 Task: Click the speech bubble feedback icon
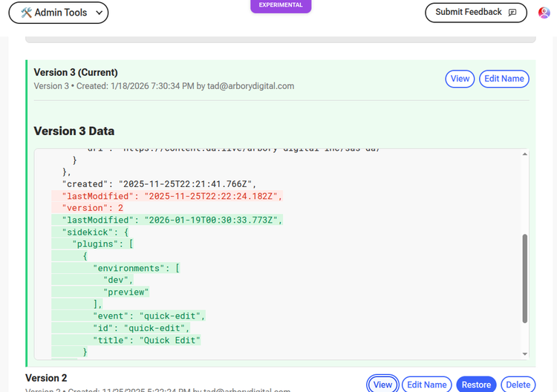coord(512,13)
